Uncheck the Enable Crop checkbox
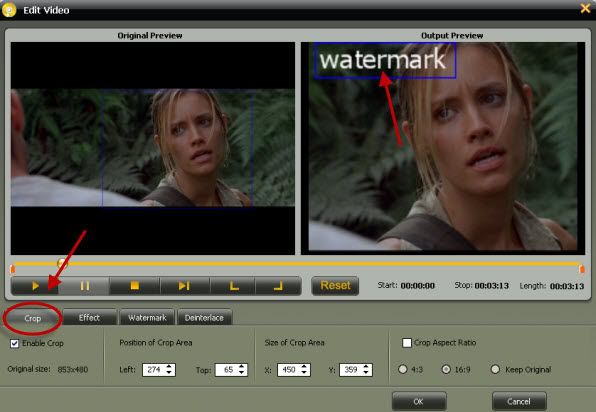 pos(14,344)
